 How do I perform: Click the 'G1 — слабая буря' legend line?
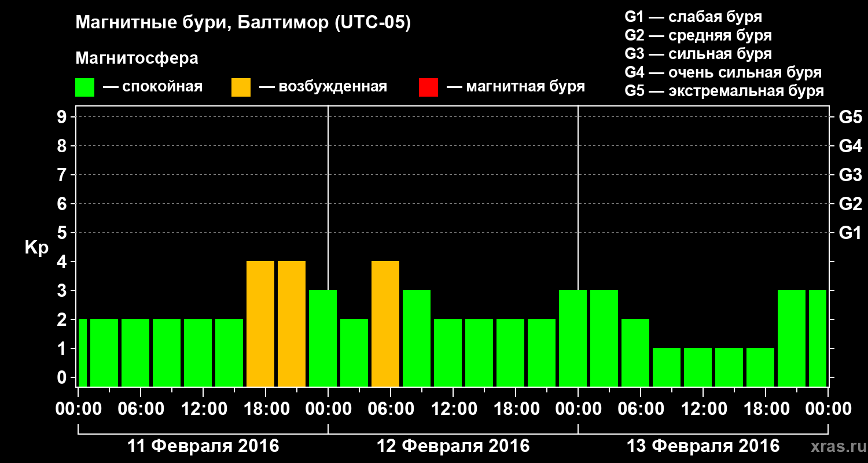[x=693, y=16]
